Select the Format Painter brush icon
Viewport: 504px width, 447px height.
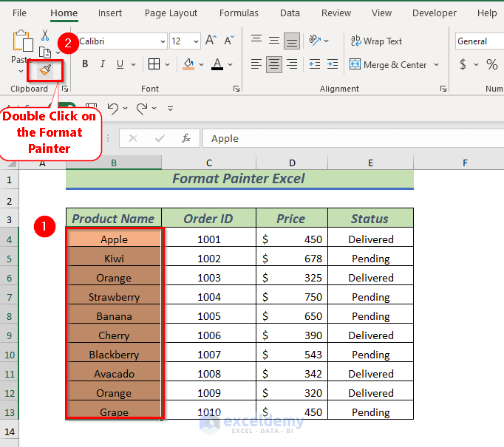(x=45, y=69)
